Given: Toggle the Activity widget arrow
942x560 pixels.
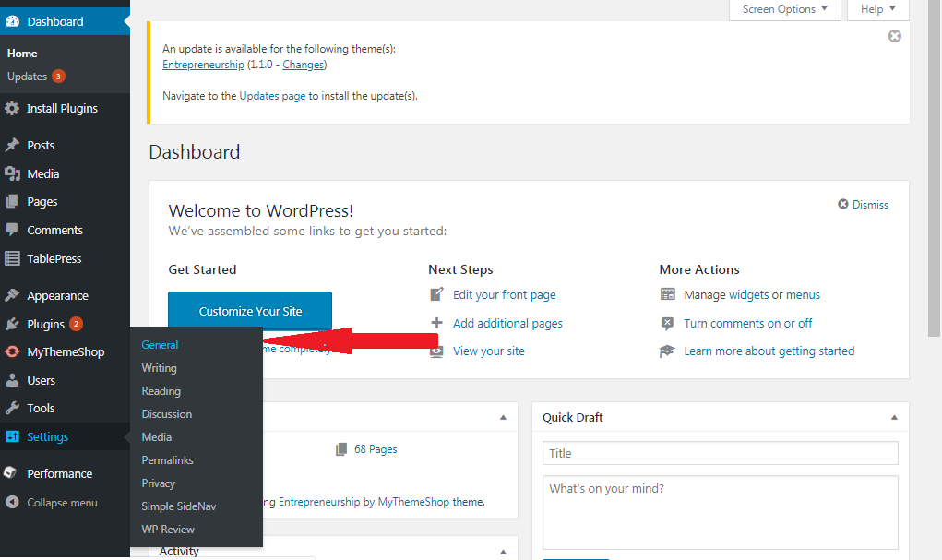Looking at the screenshot, I should coord(504,552).
